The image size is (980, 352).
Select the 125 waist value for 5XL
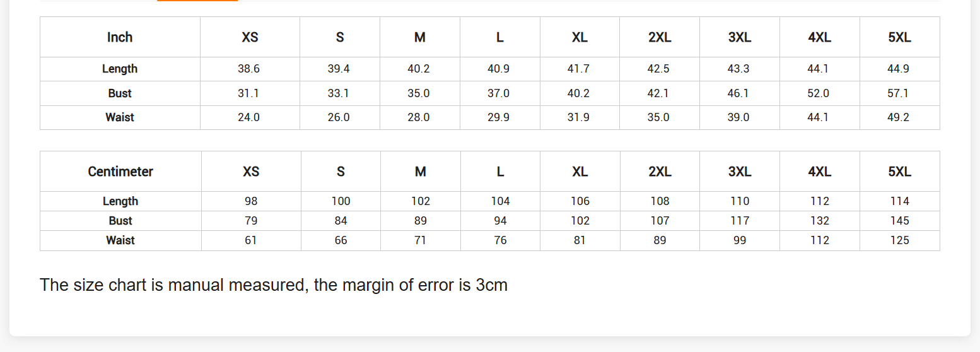pos(900,240)
